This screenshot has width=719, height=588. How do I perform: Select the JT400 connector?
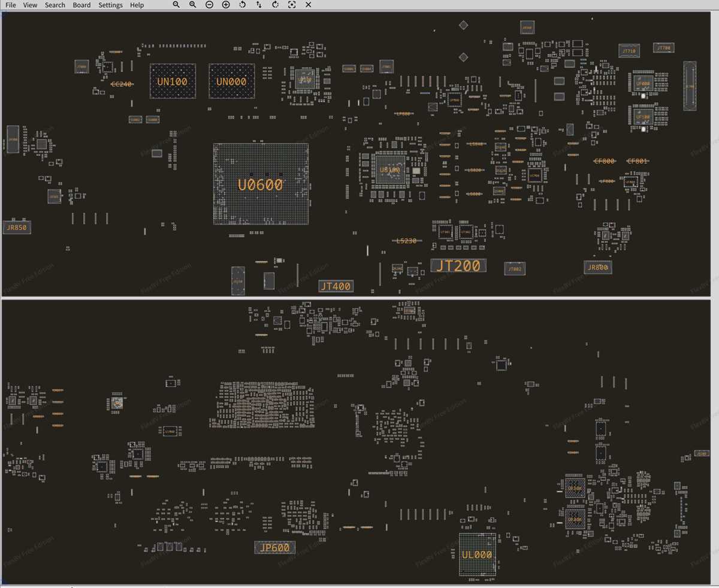tap(336, 286)
